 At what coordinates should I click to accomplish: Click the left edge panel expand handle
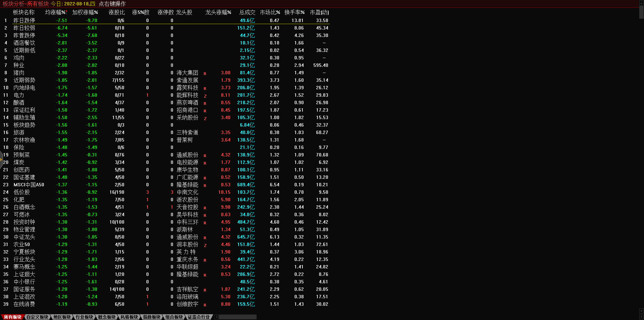pos(1,159)
